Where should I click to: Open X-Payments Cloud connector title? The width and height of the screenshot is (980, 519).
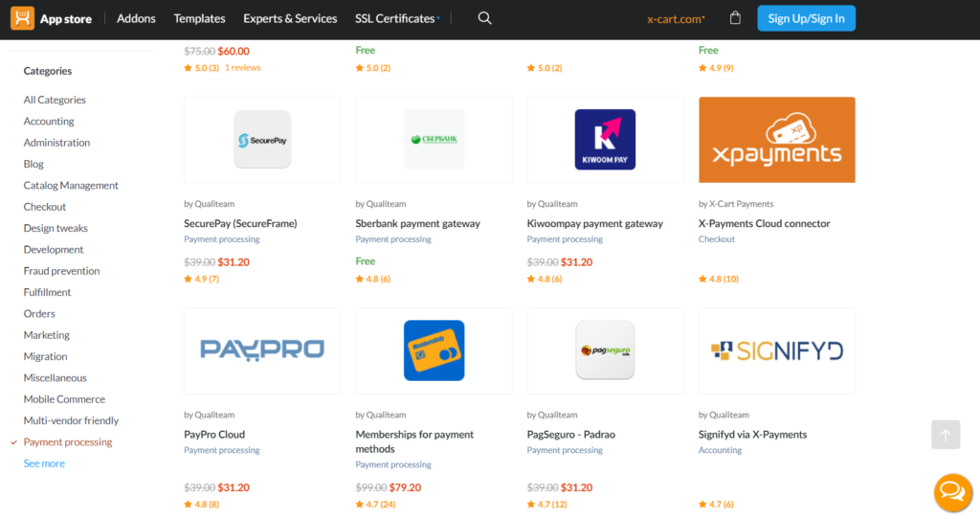tap(765, 223)
